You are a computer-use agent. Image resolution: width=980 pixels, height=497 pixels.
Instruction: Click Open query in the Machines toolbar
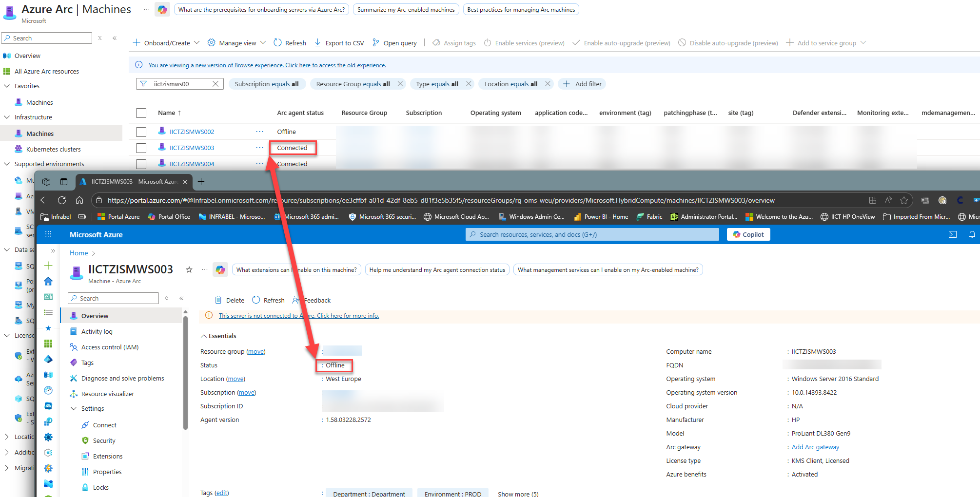[x=394, y=43]
